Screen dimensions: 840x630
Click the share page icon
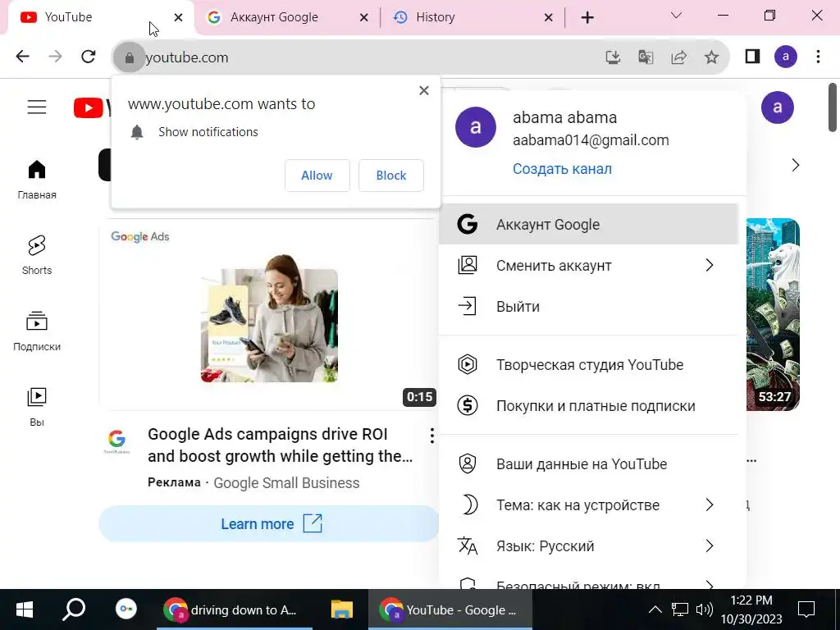click(x=678, y=57)
